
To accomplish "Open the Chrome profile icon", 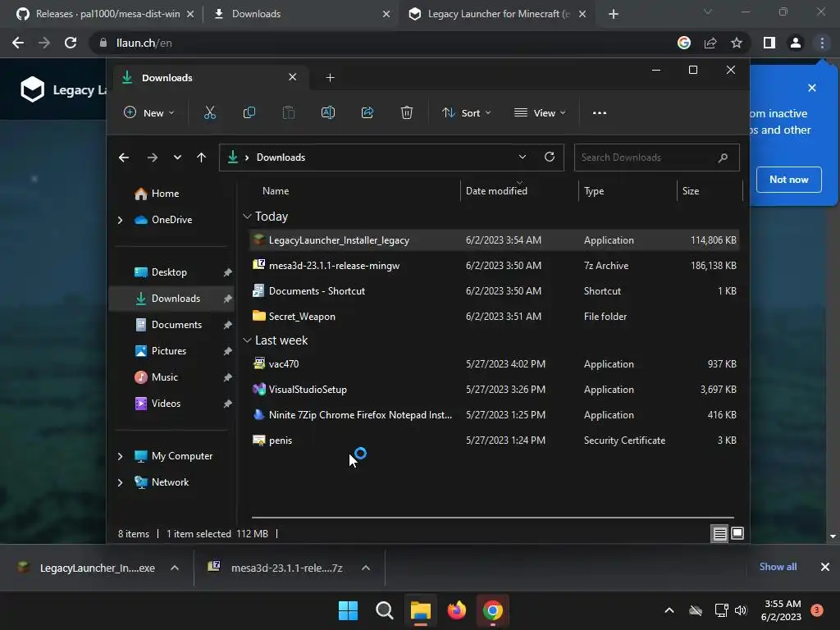I will click(796, 43).
